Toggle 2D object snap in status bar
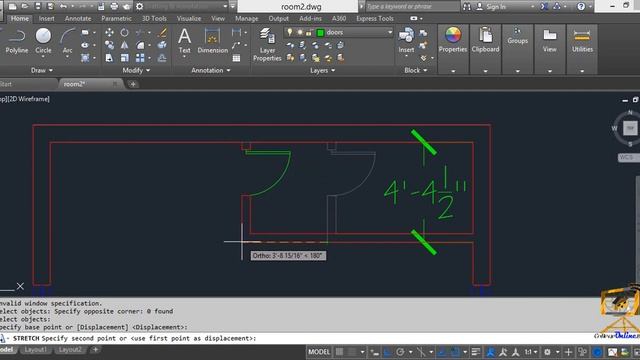The image size is (640, 360). (455, 352)
